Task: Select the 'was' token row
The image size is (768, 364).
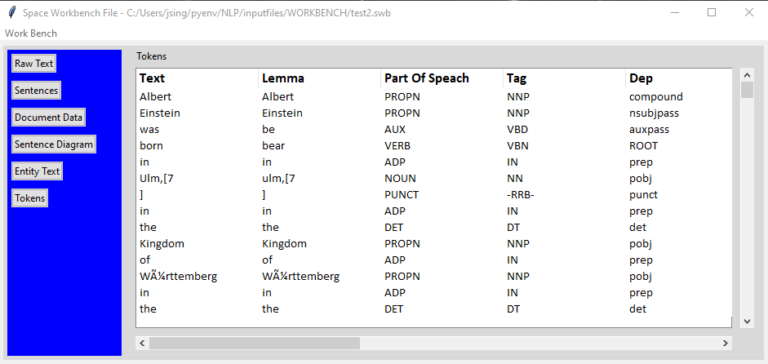Action: (x=433, y=129)
